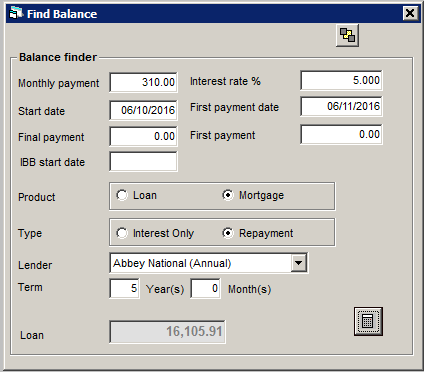Screen dimensions: 424x372
Task: Select the Start date field
Action: [x=143, y=110]
